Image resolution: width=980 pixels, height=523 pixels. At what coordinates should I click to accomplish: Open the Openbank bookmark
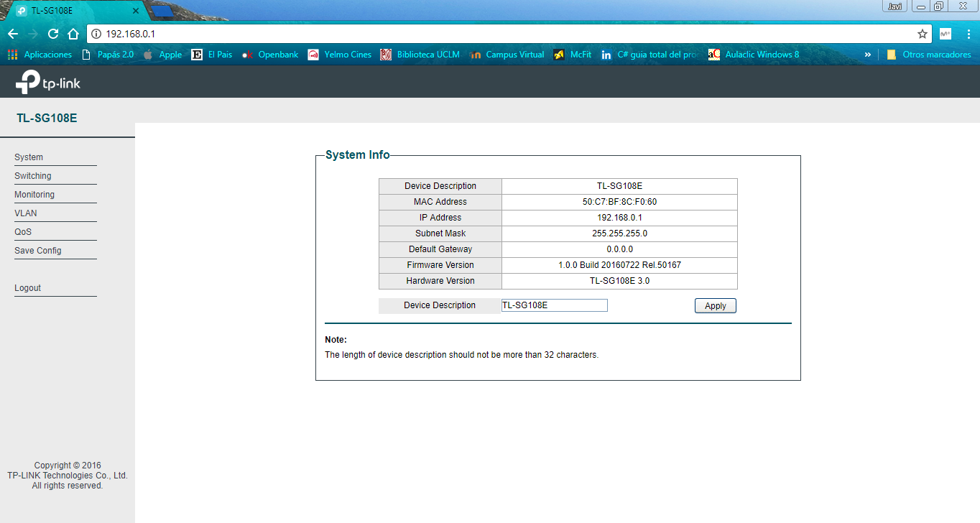[x=270, y=55]
